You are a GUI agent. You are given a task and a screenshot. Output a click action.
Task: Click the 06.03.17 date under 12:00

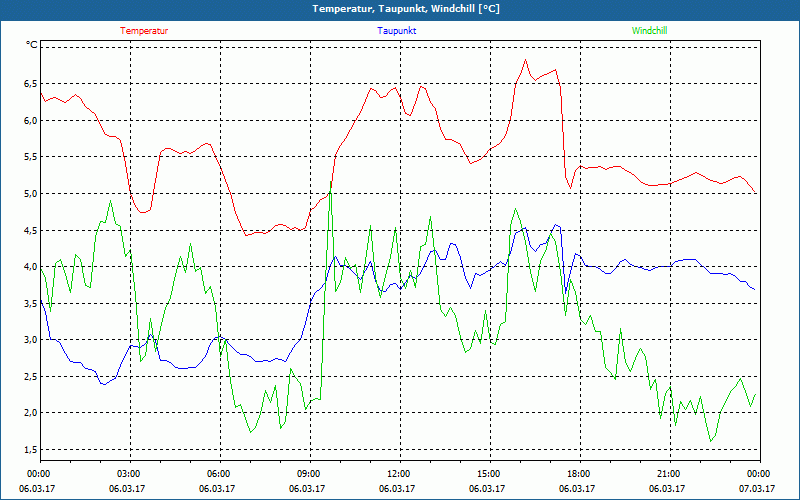click(x=397, y=489)
